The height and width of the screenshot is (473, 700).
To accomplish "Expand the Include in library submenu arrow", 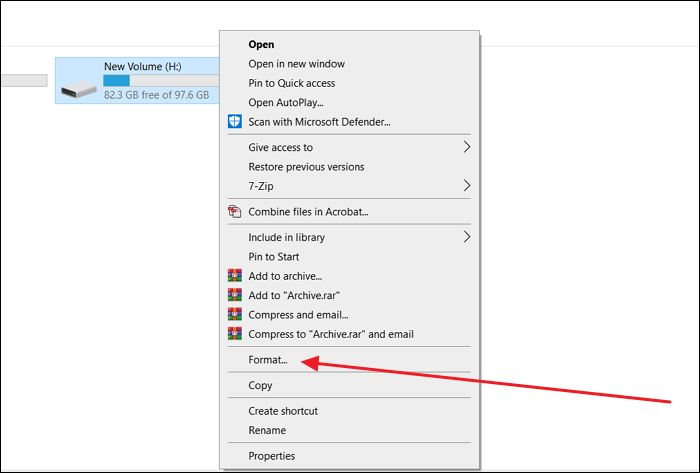I will coord(467,237).
